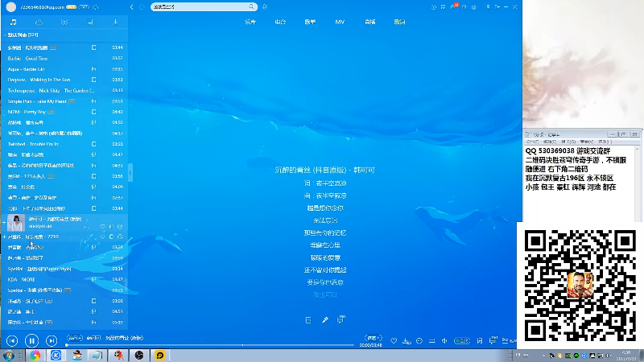
Task: Change the playback order mode
Action: pyautogui.click(x=432, y=340)
